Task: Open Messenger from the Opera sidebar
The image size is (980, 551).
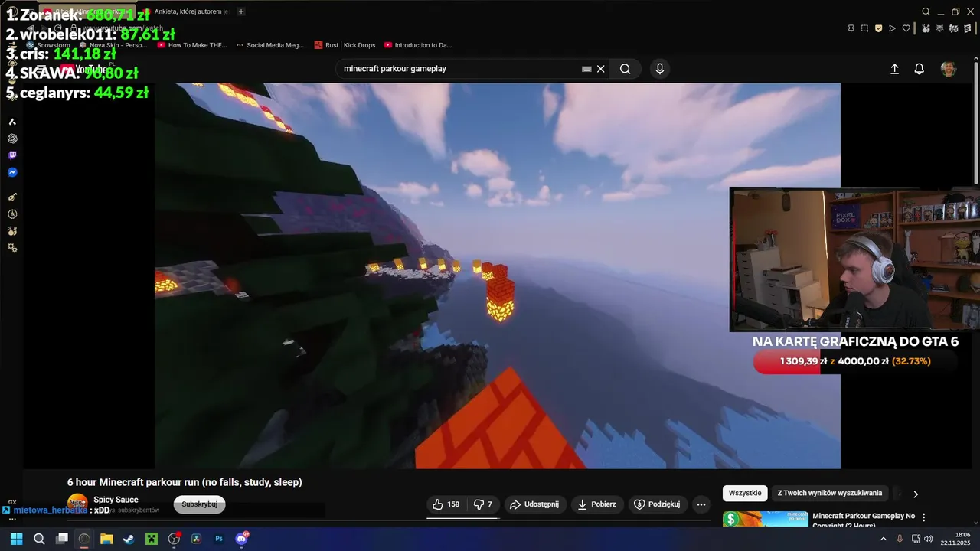Action: point(12,172)
